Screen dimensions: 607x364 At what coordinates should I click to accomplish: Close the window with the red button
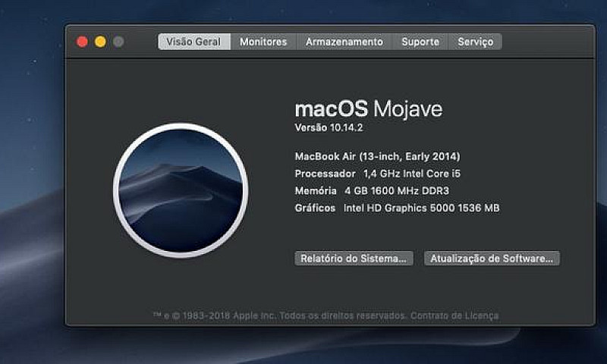[82, 42]
